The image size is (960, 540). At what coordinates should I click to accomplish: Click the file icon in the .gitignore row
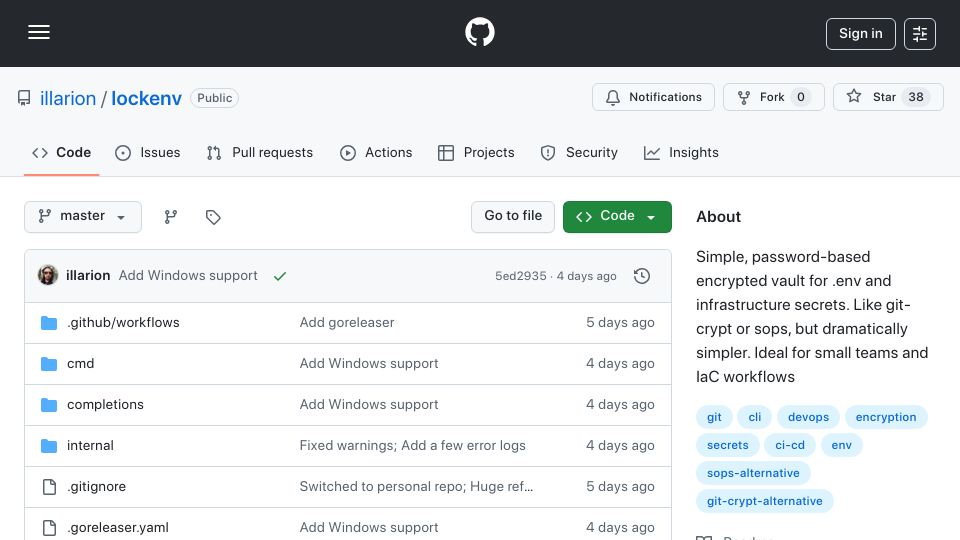point(49,487)
